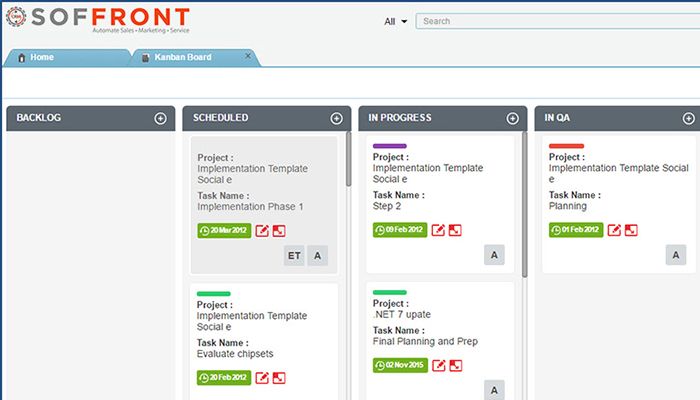Click the 20 Feb 2012 due date badge

224,377
